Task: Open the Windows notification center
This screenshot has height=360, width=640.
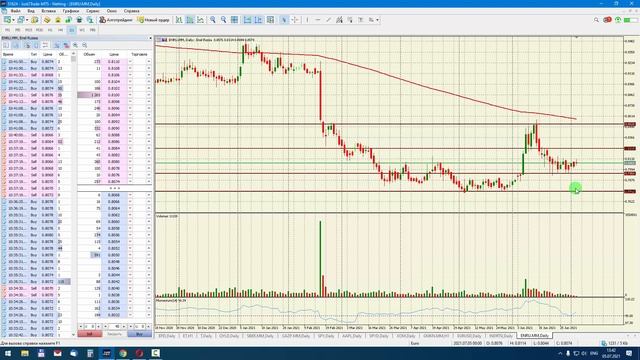Action: [x=629, y=353]
